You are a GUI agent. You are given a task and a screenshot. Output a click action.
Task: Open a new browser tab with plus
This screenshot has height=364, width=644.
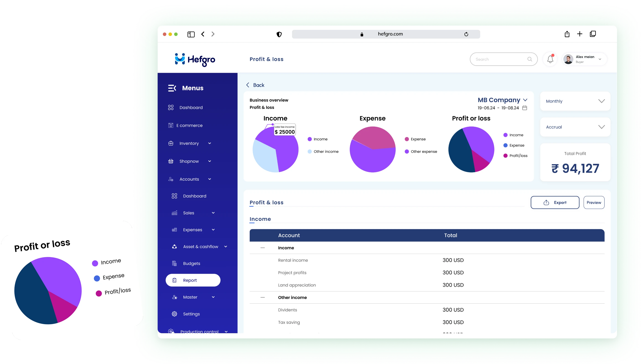(580, 34)
